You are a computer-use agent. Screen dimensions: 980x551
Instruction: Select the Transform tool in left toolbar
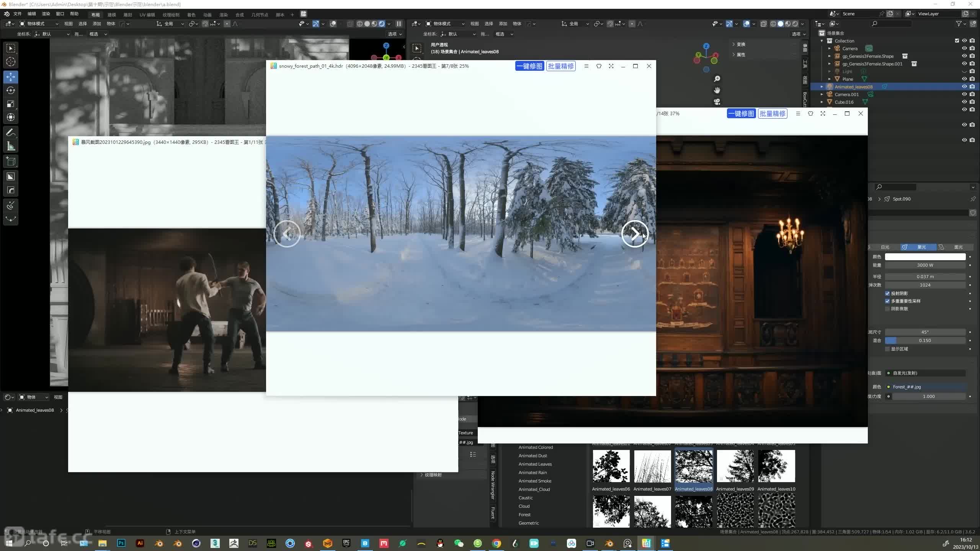(11, 117)
